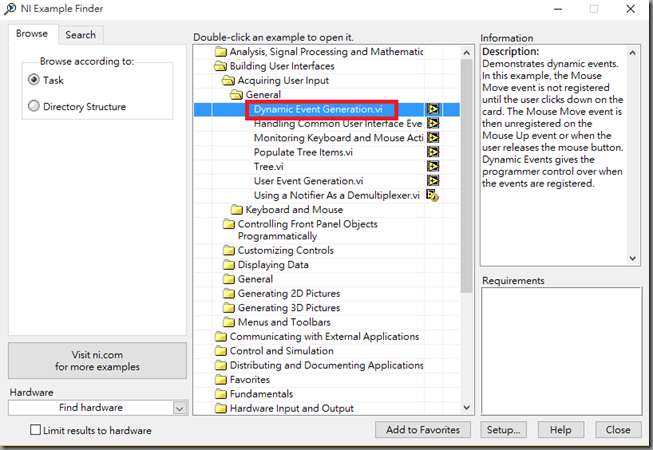Image resolution: width=653 pixels, height=450 pixels.
Task: Click the VI icon beside Populate Tree Items.vi
Action: (433, 152)
